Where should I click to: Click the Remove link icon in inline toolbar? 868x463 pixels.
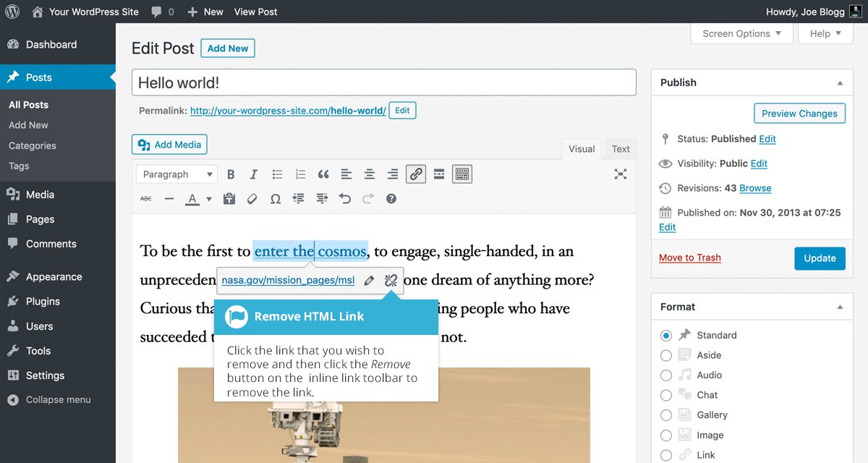tap(391, 280)
